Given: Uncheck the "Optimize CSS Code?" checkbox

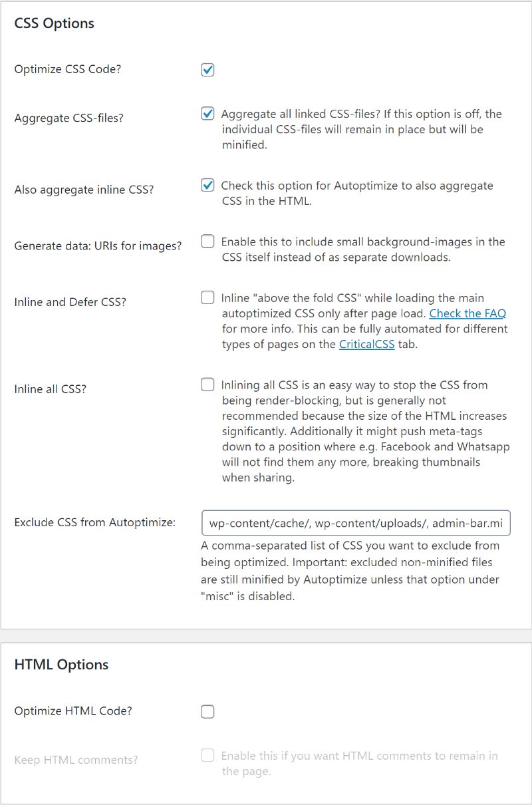Looking at the screenshot, I should [207, 69].
